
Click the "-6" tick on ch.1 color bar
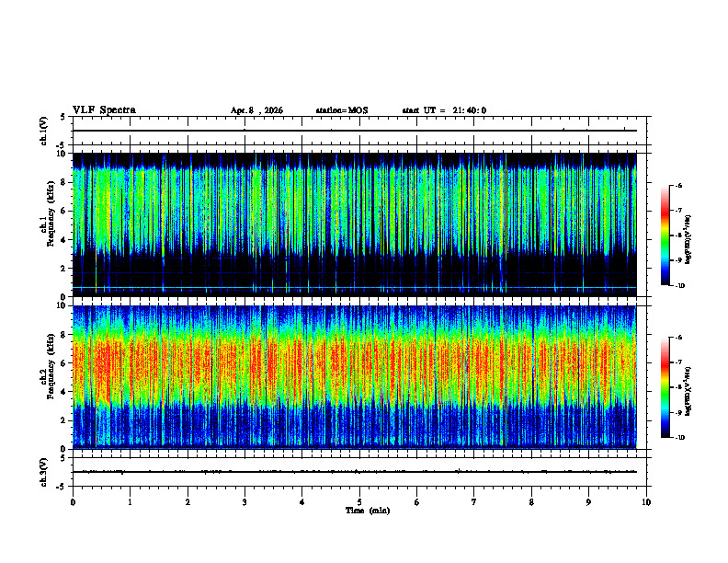click(x=678, y=185)
